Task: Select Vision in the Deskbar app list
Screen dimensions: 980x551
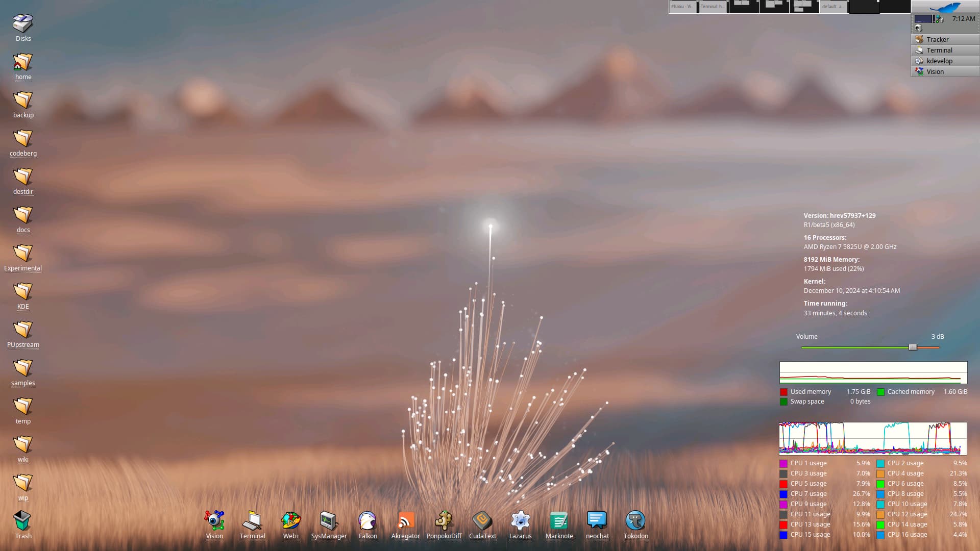Action: coord(945,71)
